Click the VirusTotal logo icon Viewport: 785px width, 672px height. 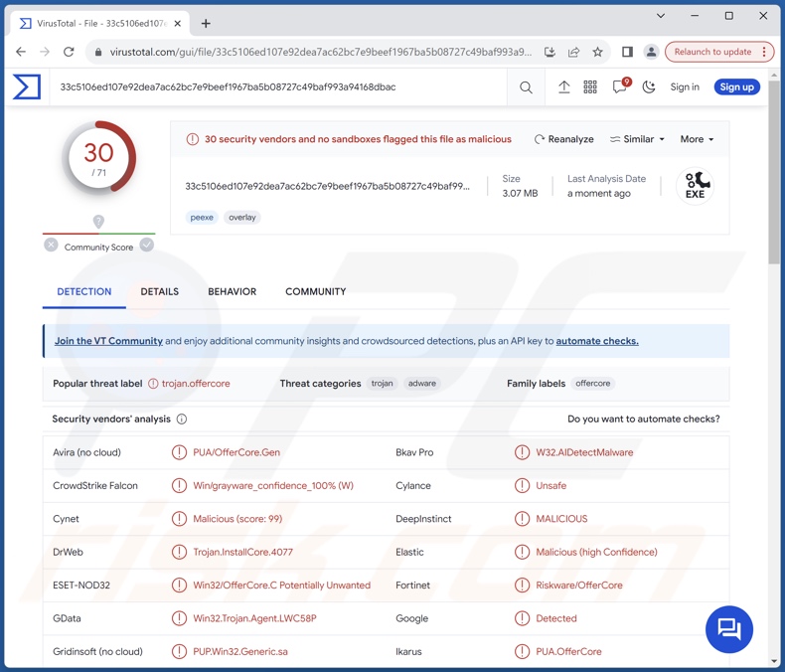click(27, 86)
